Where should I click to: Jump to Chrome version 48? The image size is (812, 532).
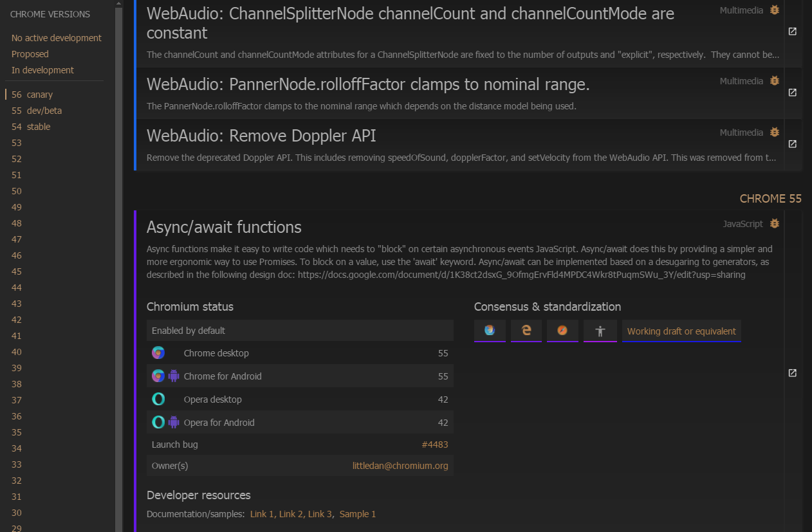pos(17,223)
